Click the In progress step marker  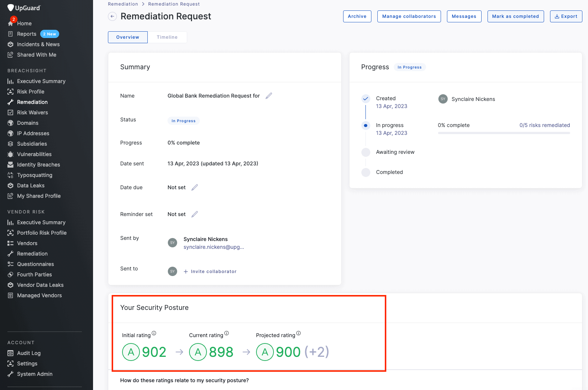pos(366,126)
